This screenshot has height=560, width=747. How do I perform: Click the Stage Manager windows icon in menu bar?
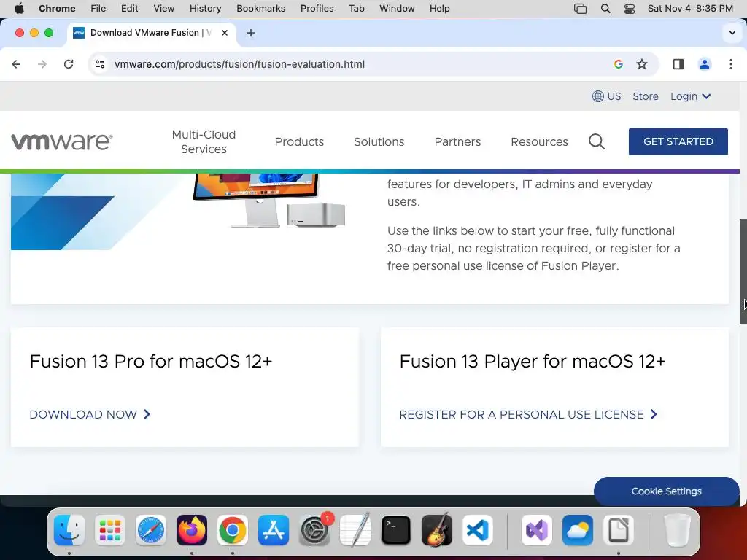(580, 8)
